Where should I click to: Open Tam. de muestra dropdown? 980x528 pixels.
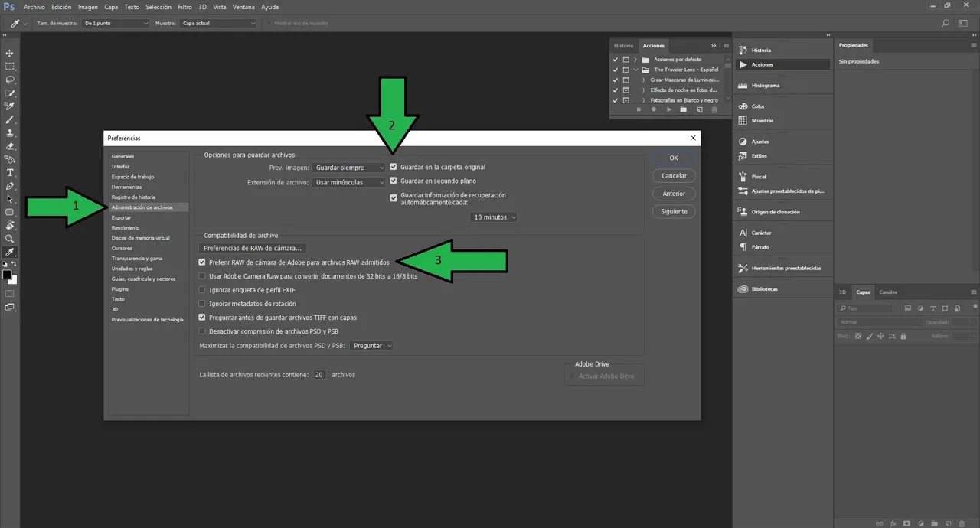tap(116, 23)
